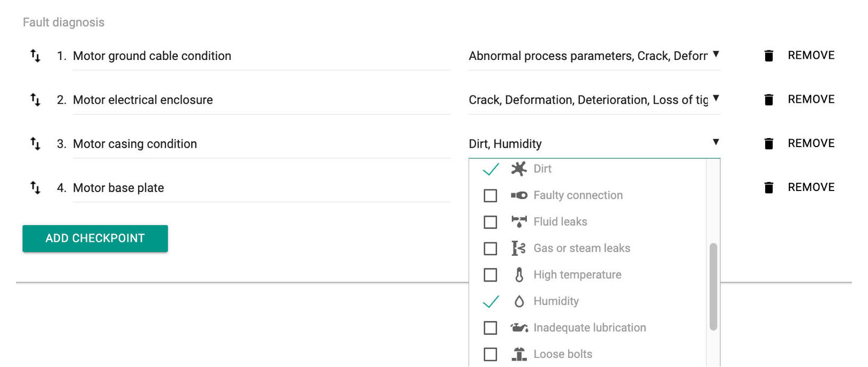This screenshot has width=868, height=367.
Task: Click the thermometer icon for High temperature
Action: (519, 275)
